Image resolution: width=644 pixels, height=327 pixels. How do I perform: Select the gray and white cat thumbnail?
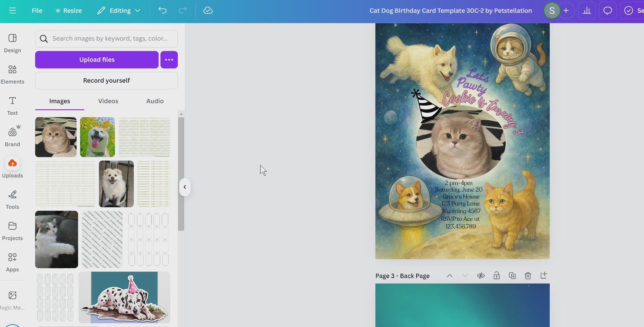click(56, 239)
